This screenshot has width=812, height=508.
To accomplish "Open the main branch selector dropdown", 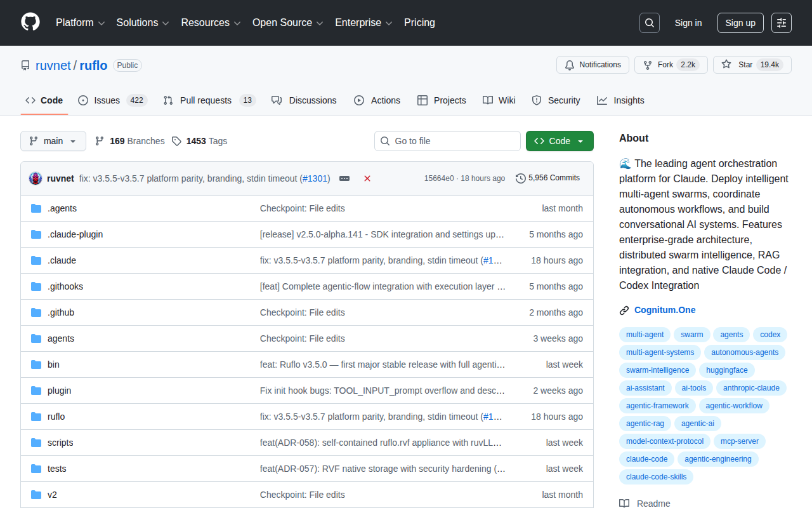I will coord(53,141).
